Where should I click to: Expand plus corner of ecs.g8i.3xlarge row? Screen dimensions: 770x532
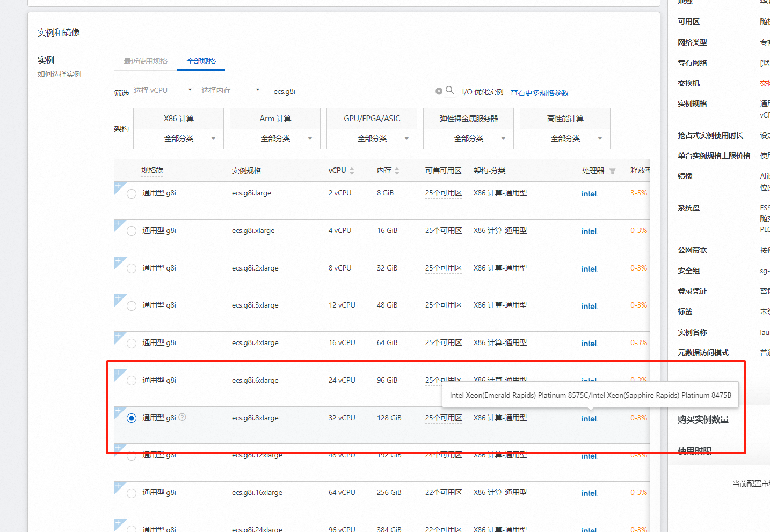tap(118, 298)
